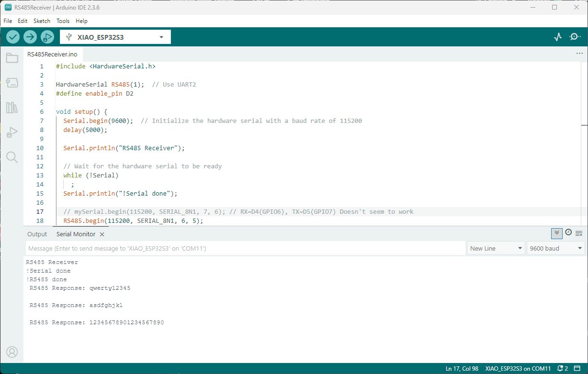This screenshot has height=374, width=588.
Task: Open the Search sidebar icon
Action: (x=12, y=157)
